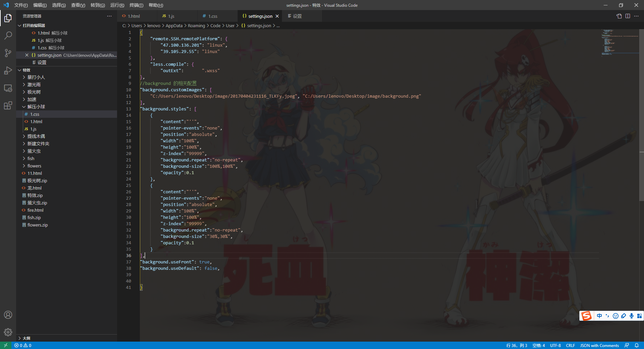The width and height of the screenshot is (644, 349).
Task: Open the Source Control view
Action: click(x=8, y=53)
